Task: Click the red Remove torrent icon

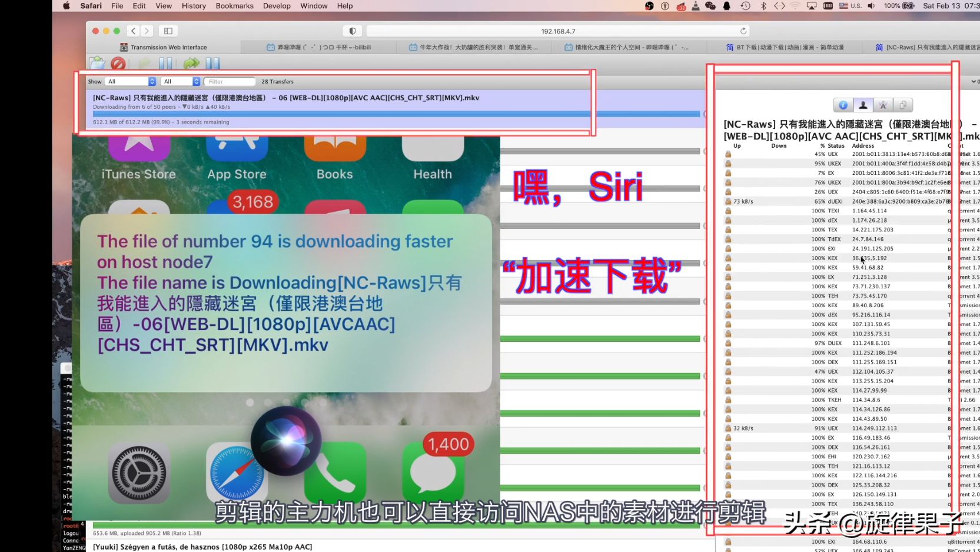Action: click(x=118, y=63)
